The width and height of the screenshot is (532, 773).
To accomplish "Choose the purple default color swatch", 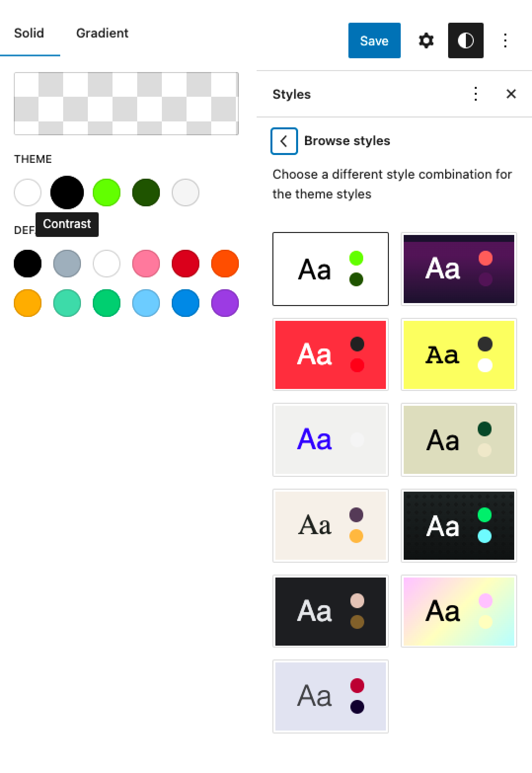I will tap(225, 303).
